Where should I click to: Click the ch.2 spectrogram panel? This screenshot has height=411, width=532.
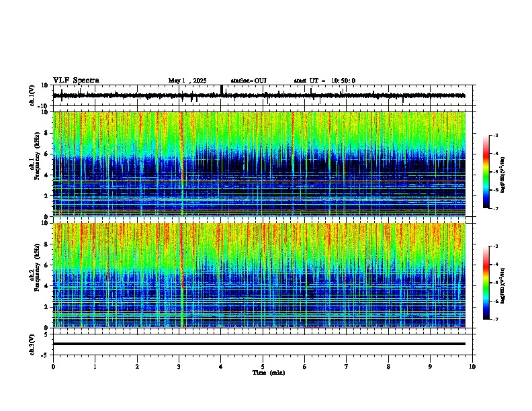[x=259, y=275]
